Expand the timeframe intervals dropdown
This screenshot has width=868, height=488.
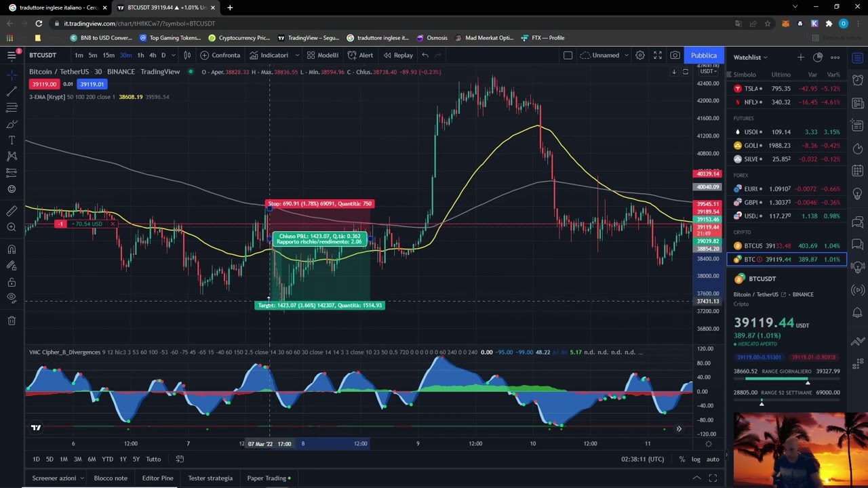[x=173, y=55]
